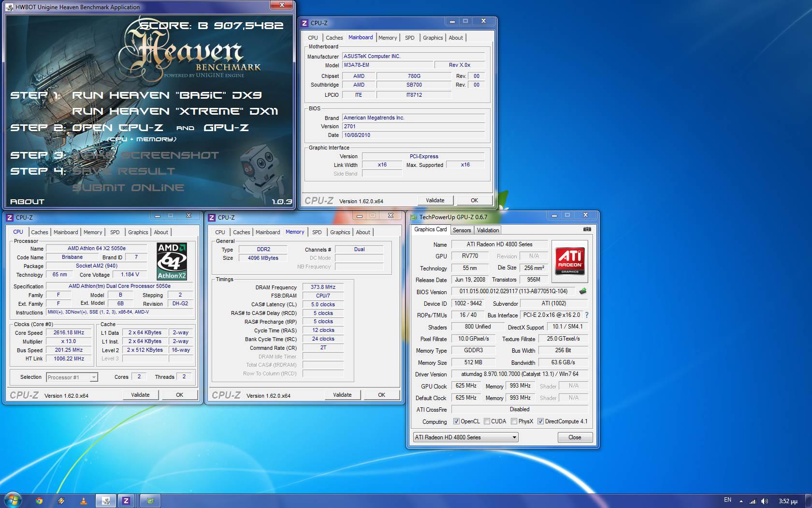The height and width of the screenshot is (508, 812).
Task: Click the Bus Interface question mark icon
Action: point(587,315)
